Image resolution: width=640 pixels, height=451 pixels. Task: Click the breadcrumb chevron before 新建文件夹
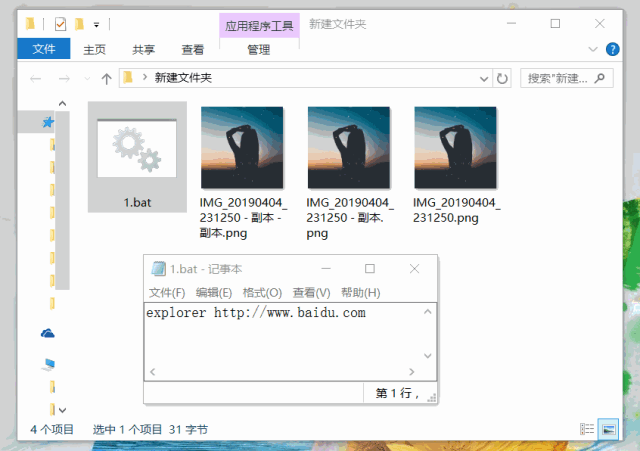pyautogui.click(x=144, y=77)
